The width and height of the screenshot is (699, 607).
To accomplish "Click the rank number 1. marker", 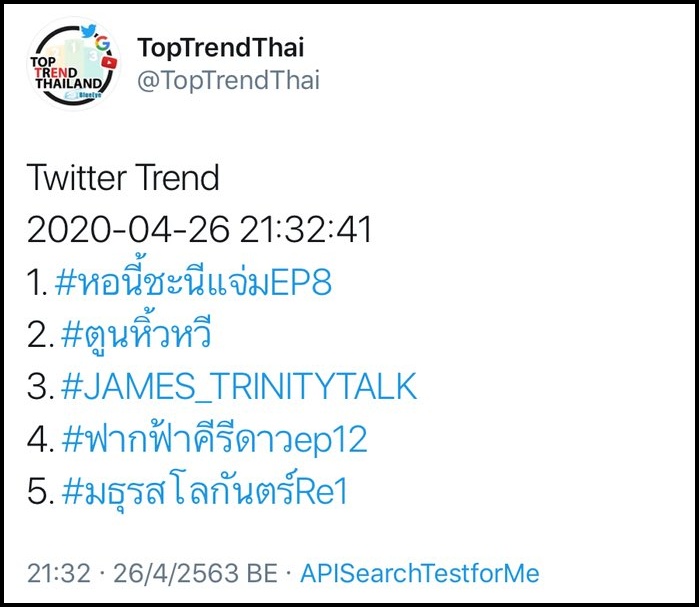I will (x=37, y=283).
